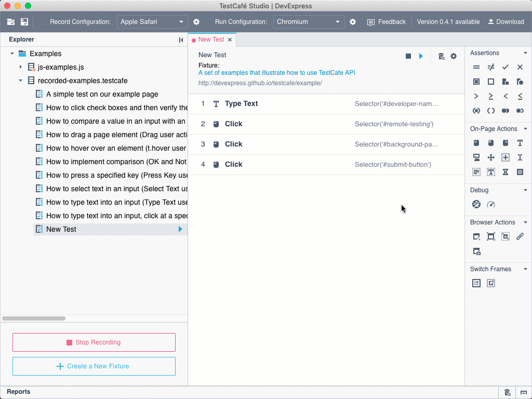Screen dimensions: 532x399
Task: Select step 4 Click on #submit-button
Action: 326,165
